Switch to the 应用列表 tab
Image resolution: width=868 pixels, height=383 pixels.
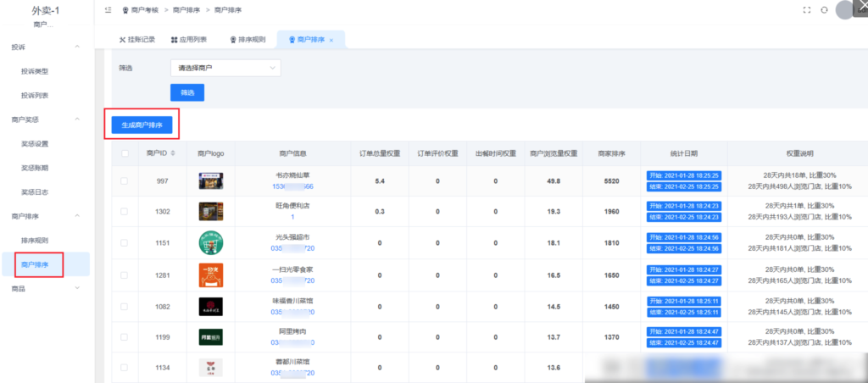pyautogui.click(x=189, y=40)
